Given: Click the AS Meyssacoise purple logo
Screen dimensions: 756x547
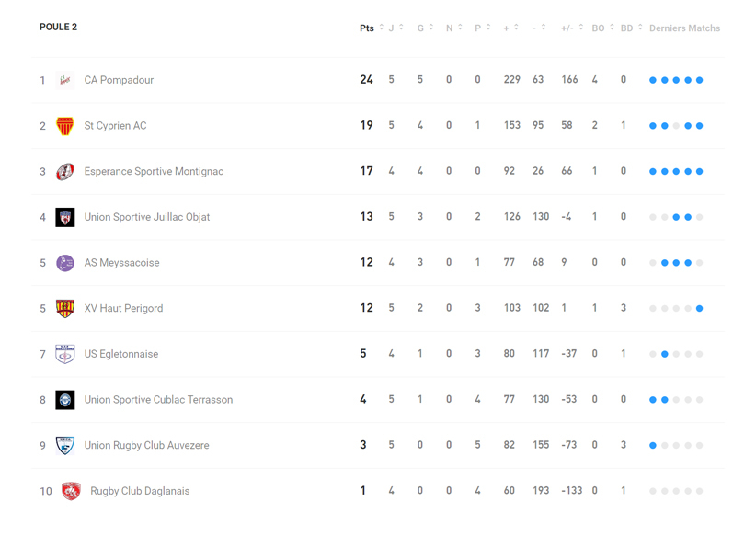Looking at the screenshot, I should pyautogui.click(x=64, y=263).
